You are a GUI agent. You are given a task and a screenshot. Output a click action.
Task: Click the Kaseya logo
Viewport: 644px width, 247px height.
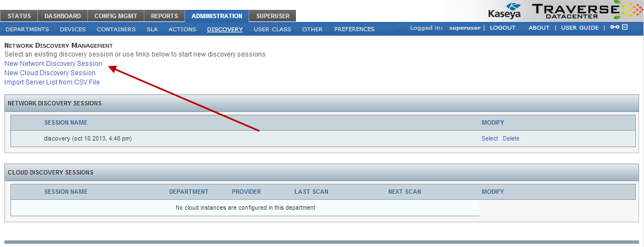point(504,11)
